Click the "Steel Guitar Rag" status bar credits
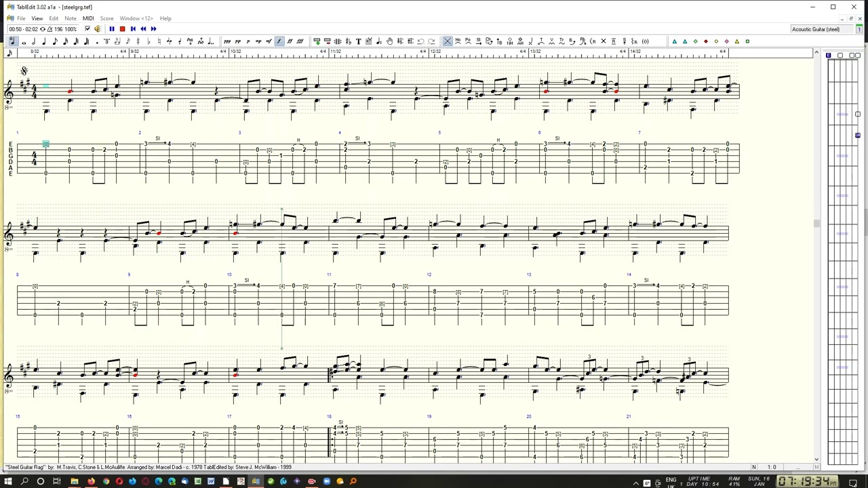 (149, 467)
